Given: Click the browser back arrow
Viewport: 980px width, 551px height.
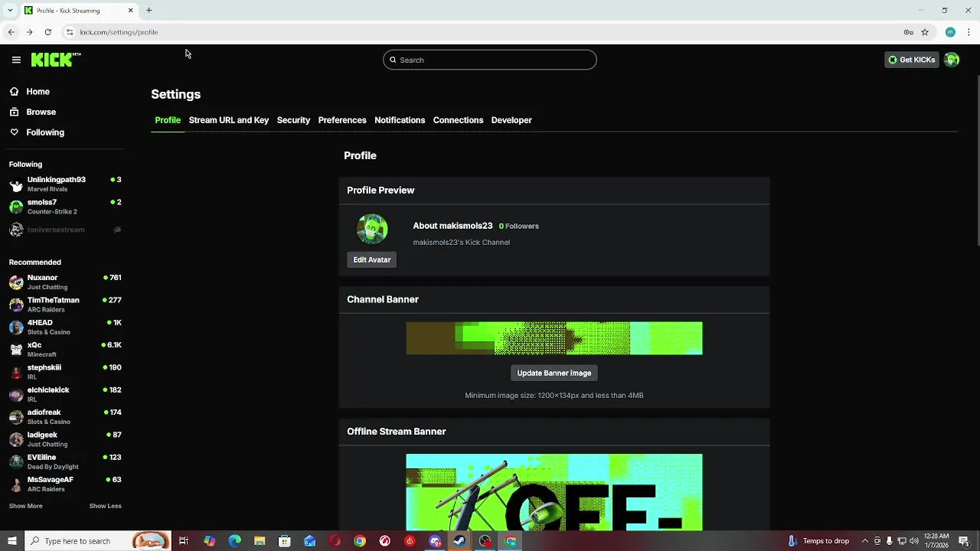Looking at the screenshot, I should (11, 32).
